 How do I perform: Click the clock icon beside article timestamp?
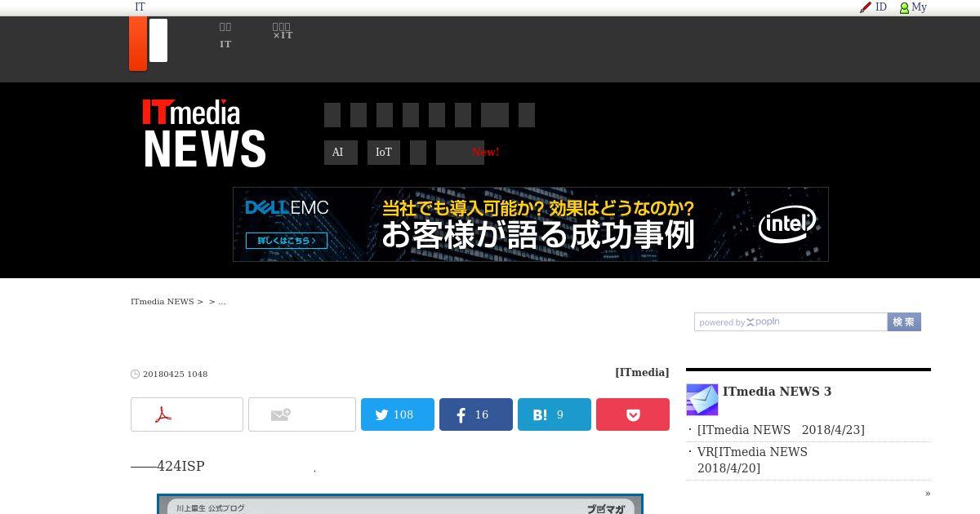136,374
